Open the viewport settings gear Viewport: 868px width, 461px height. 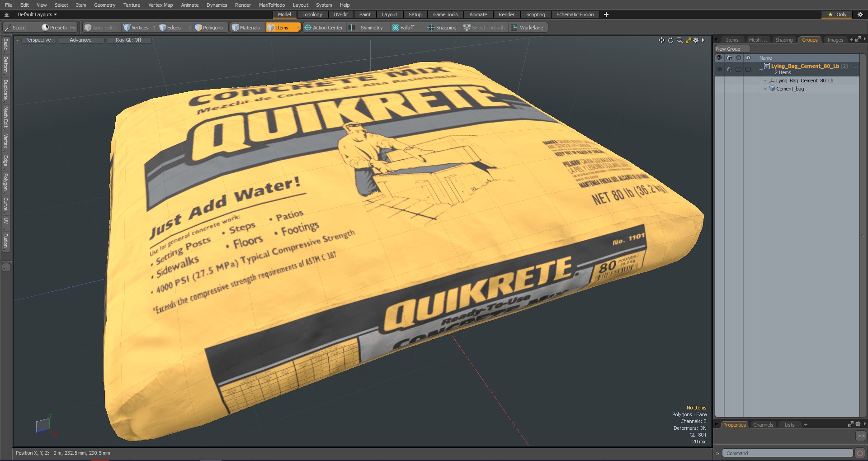696,40
